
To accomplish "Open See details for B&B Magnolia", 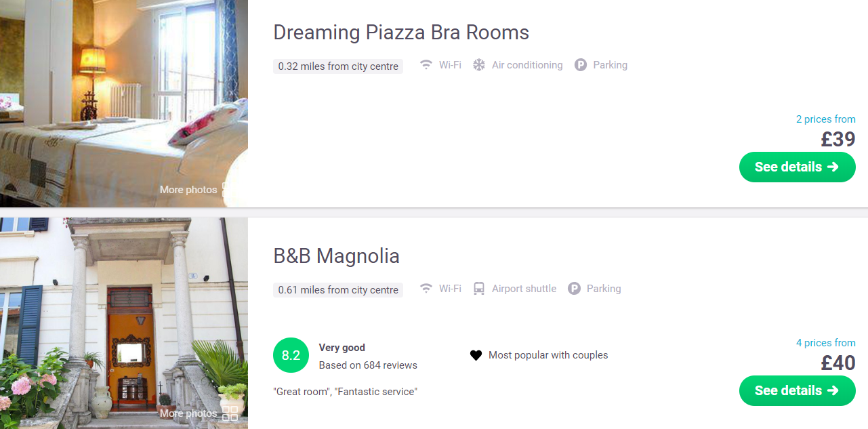I will [x=797, y=390].
